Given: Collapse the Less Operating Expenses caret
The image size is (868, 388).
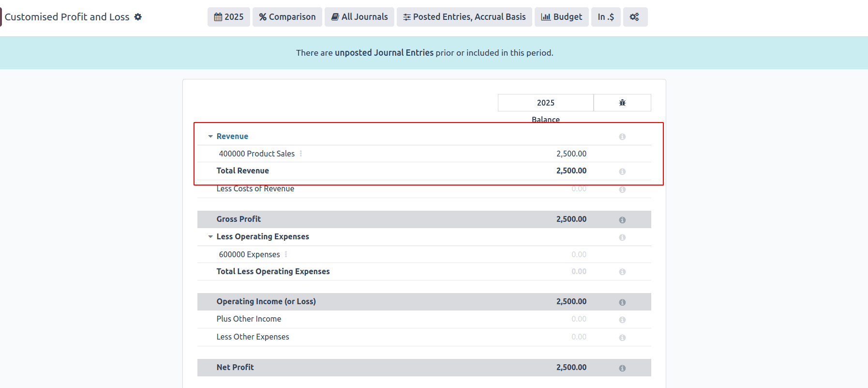Looking at the screenshot, I should 210,237.
